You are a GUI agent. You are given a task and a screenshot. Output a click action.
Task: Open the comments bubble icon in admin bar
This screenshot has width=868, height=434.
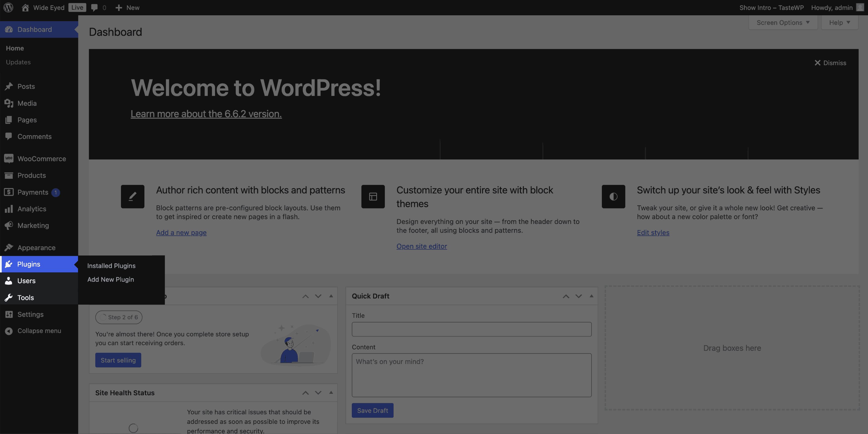94,7
